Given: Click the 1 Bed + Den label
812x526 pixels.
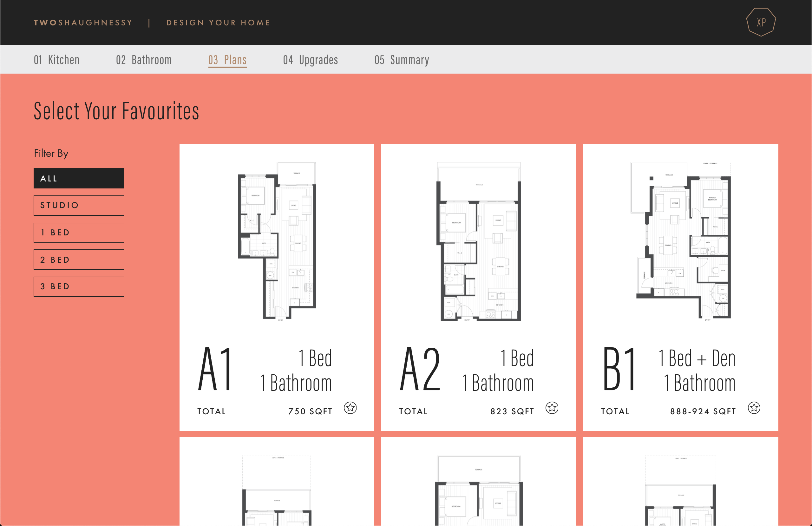Looking at the screenshot, I should (x=697, y=358).
